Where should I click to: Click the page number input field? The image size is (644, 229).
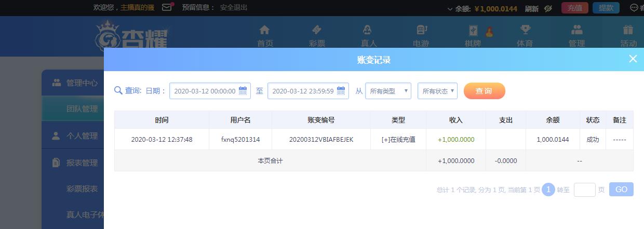[x=584, y=190]
